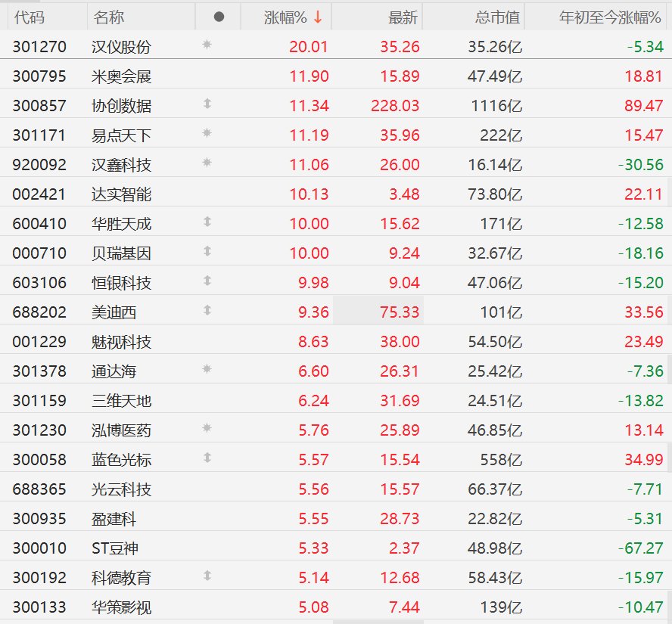Click stock code 688202

tap(39, 312)
